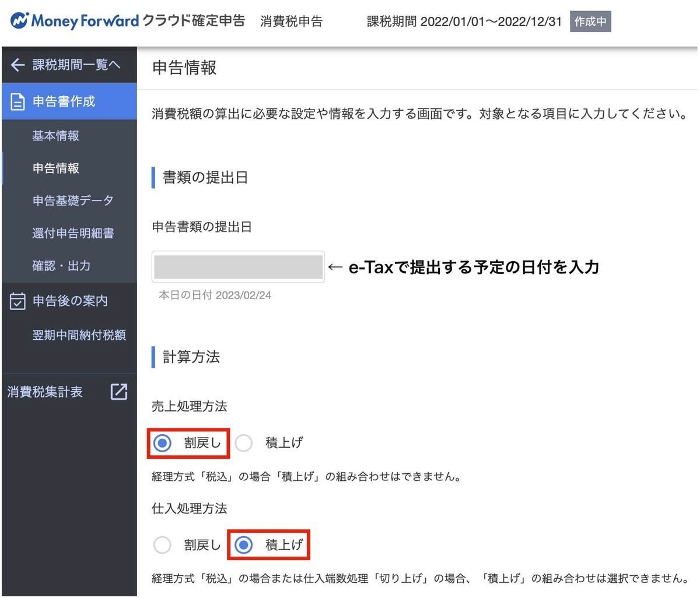Click the calendar check icon beside 申告後の案内

click(x=18, y=301)
